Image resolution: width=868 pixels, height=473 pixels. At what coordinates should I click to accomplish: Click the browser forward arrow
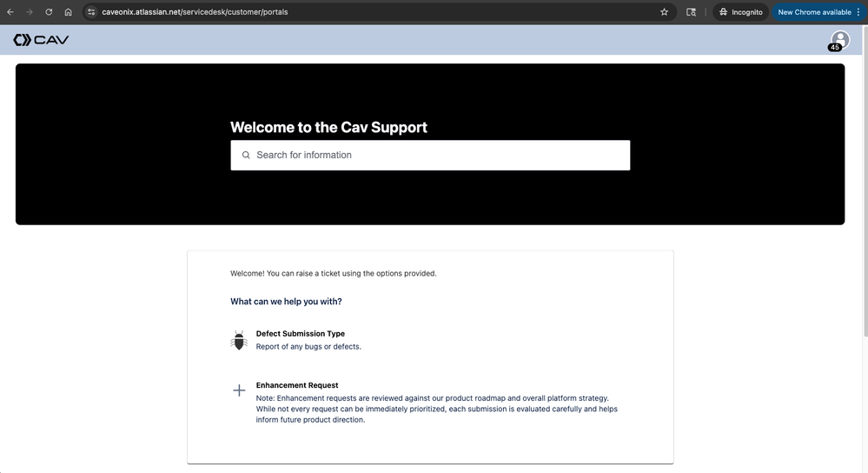point(30,11)
